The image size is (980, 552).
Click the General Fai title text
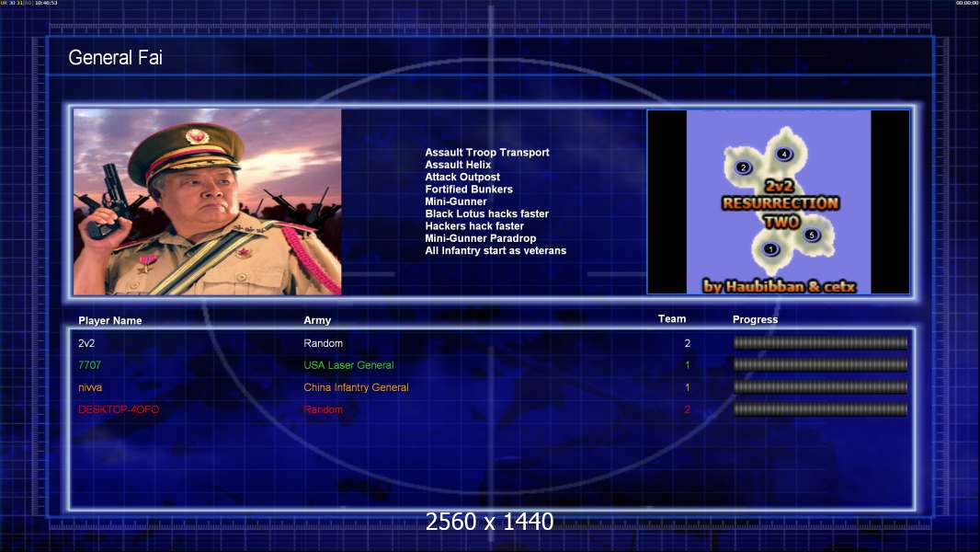115,58
